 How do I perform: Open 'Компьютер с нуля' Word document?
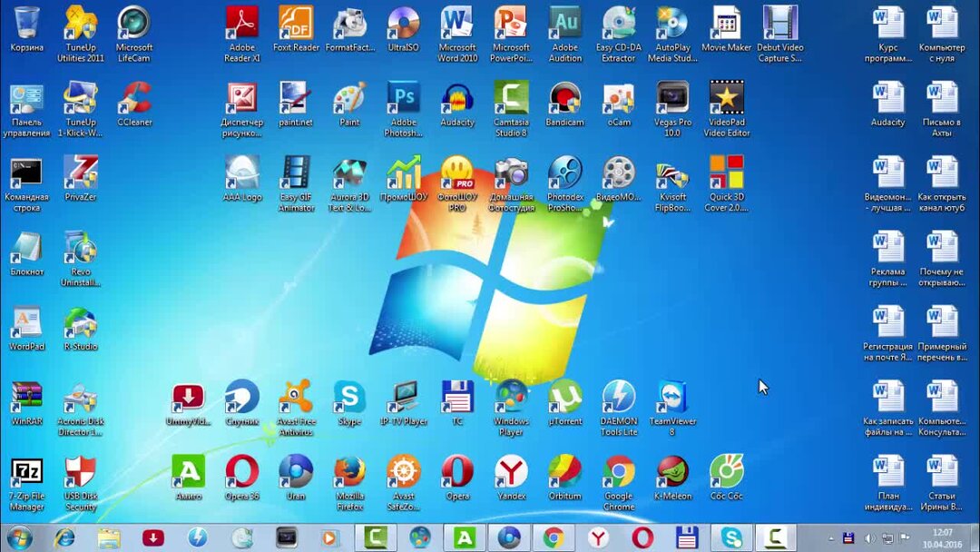pos(942,34)
